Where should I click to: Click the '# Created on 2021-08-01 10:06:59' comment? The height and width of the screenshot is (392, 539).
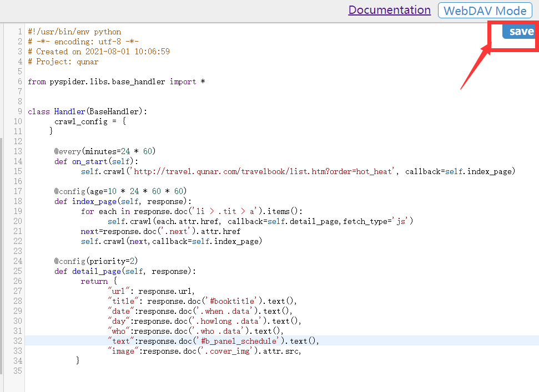[x=99, y=52]
